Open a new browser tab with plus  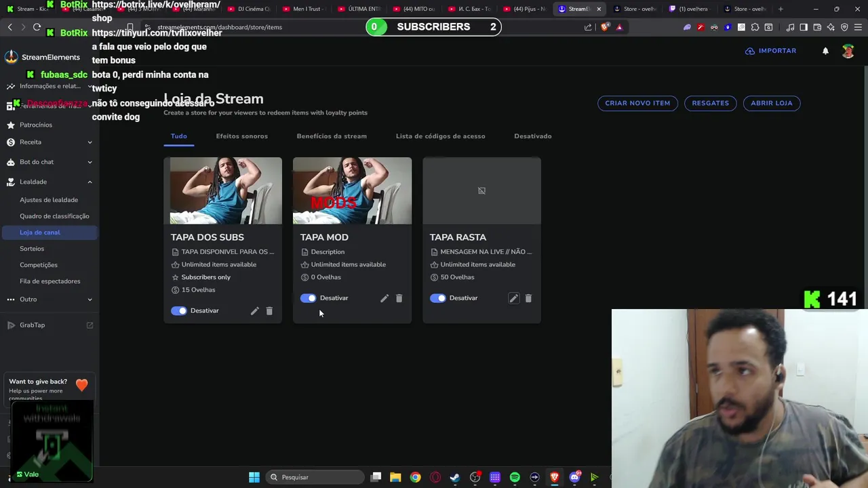[x=781, y=9]
